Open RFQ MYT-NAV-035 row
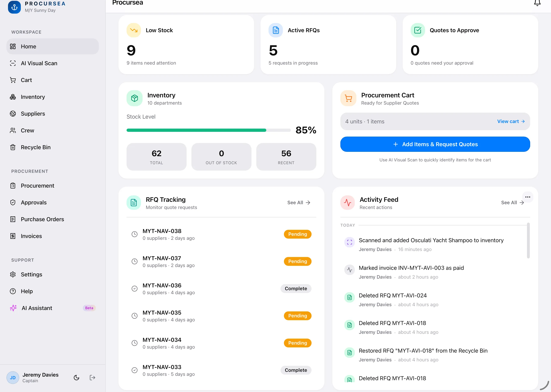The image size is (551, 392). [221, 316]
